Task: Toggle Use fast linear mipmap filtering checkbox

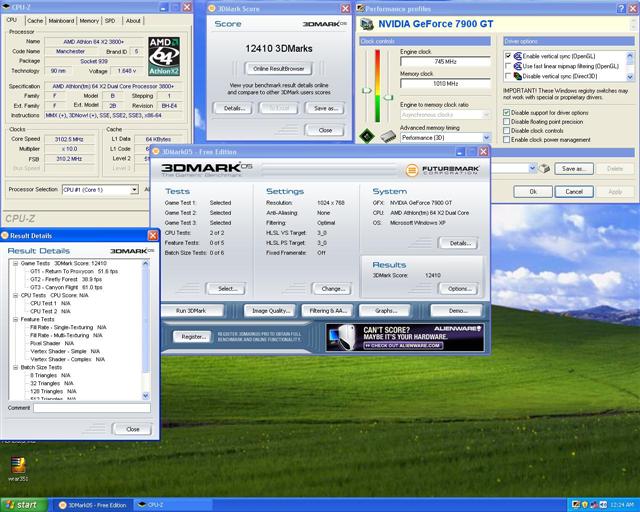Action: (508, 66)
